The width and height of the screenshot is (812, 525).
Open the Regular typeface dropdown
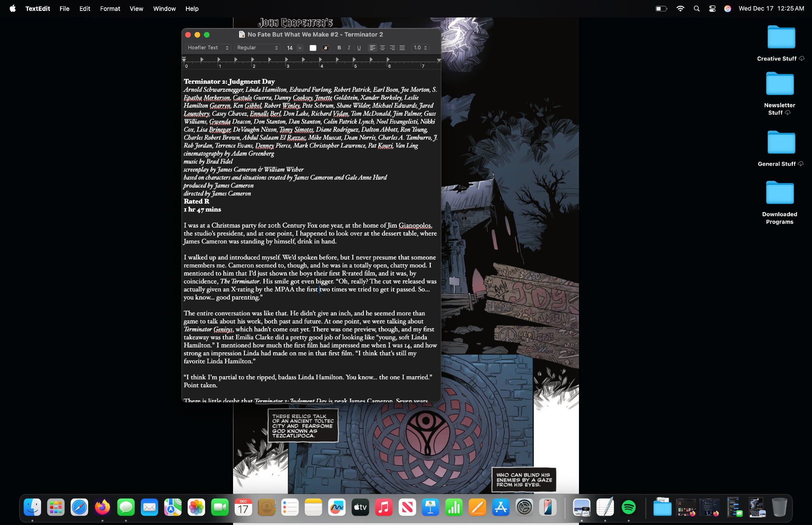coord(257,48)
